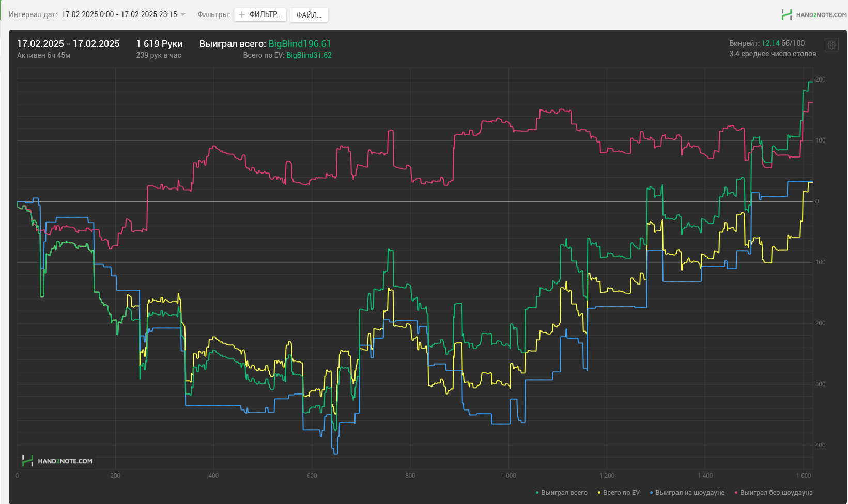Click the Винрейт 12.14 бб/100 value
Viewport: 848px width, 504px height.
pyautogui.click(x=767, y=43)
